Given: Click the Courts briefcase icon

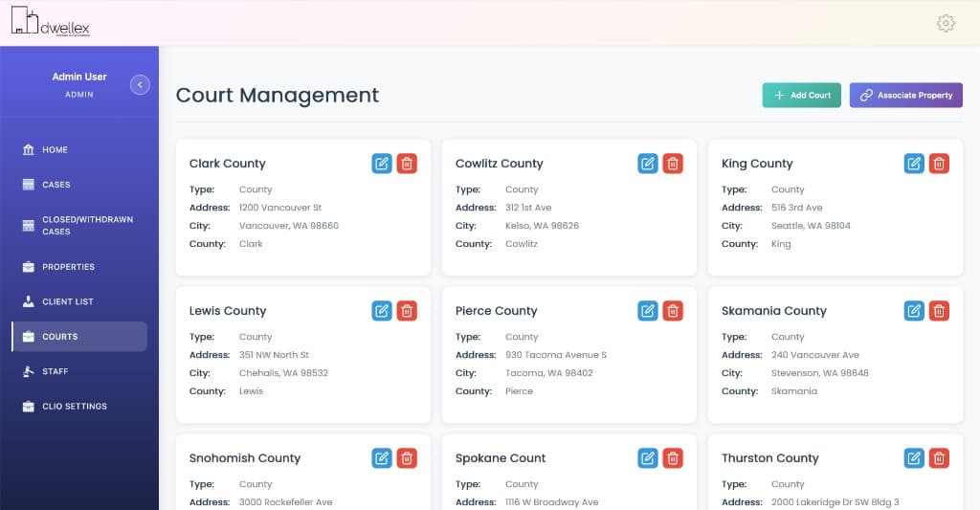Looking at the screenshot, I should [28, 336].
